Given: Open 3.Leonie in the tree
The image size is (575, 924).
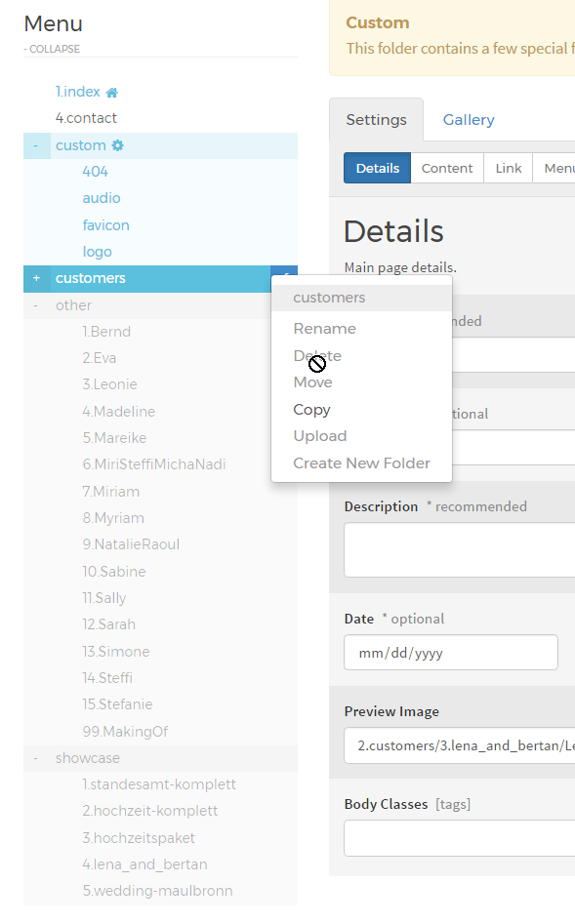Looking at the screenshot, I should pos(109,384).
